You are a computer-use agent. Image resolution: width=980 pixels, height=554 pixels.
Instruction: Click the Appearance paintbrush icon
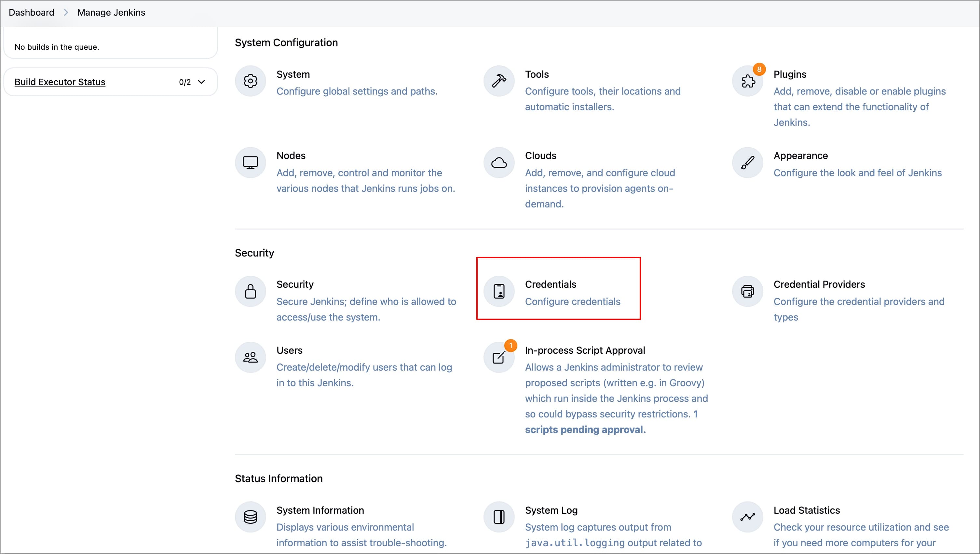tap(747, 163)
